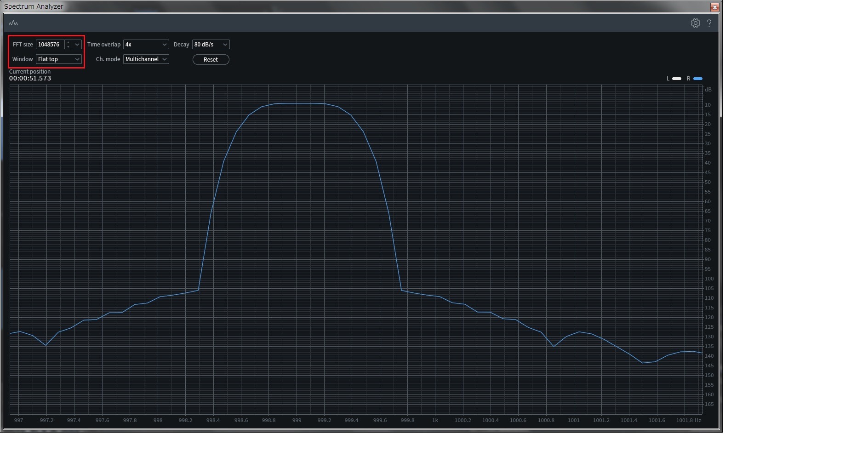Click the 997 frequency axis label
Viewport: 868px width, 457px height.
pyautogui.click(x=19, y=420)
